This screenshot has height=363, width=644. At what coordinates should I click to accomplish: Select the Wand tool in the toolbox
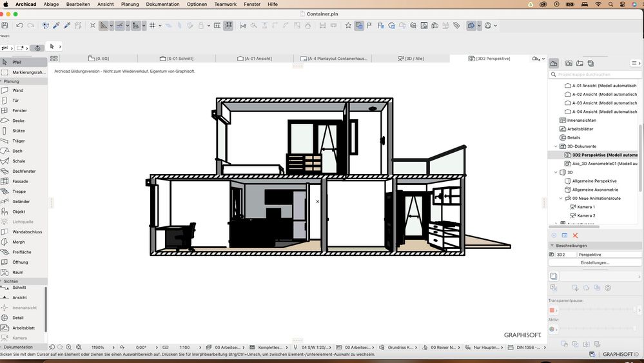click(17, 90)
